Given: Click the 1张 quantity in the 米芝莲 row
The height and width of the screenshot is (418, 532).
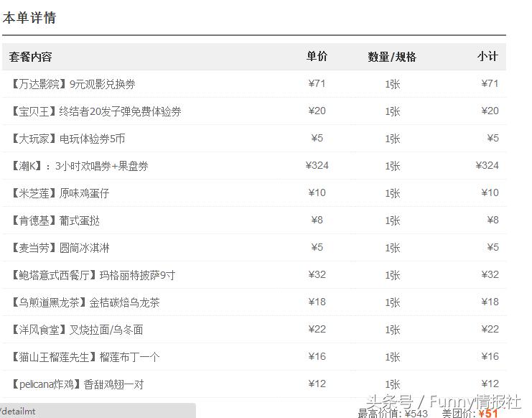Looking at the screenshot, I should click(393, 193).
